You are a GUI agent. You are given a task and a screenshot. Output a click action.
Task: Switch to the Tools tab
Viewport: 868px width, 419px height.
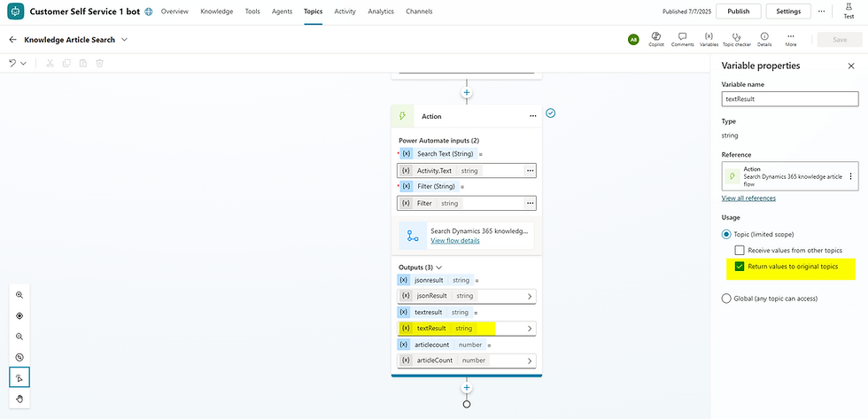point(252,11)
